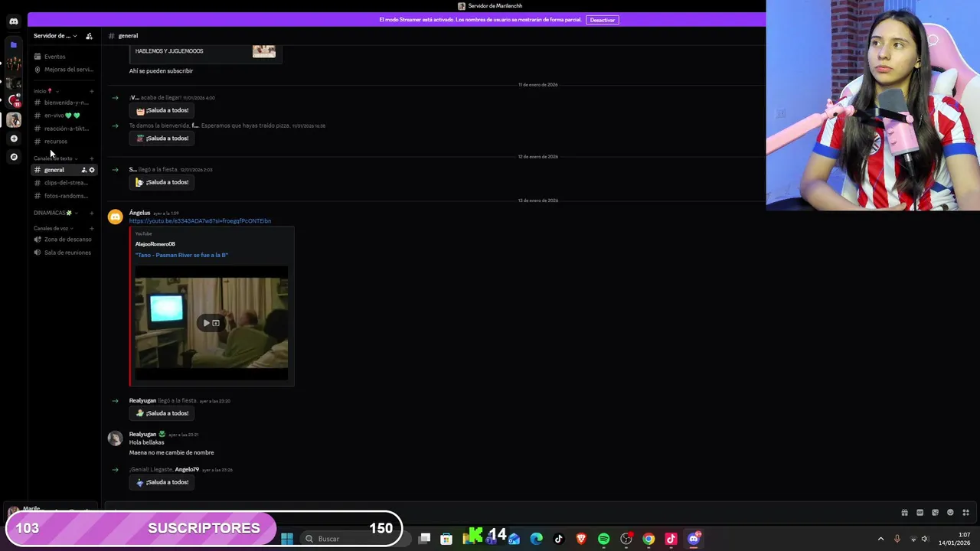Click ¡Saluda a todos! under Realyugan join
This screenshot has width=980, height=551.
[x=162, y=413]
